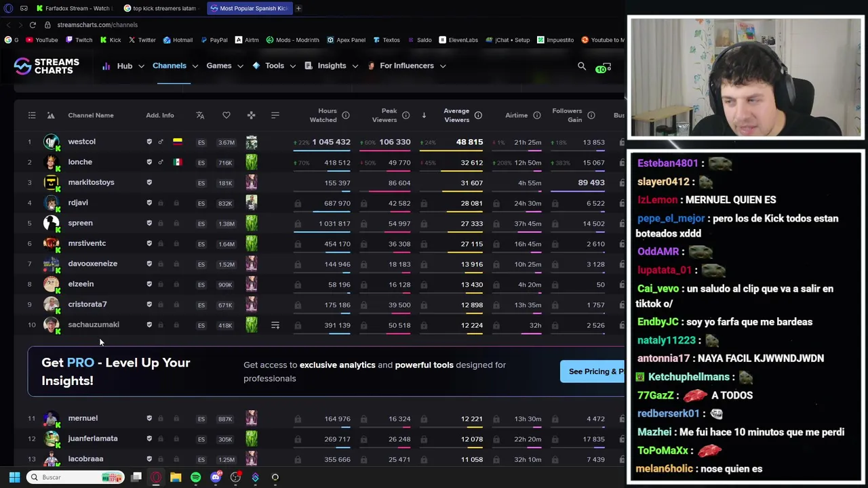Open the notifications icon with badge 10

pos(603,67)
